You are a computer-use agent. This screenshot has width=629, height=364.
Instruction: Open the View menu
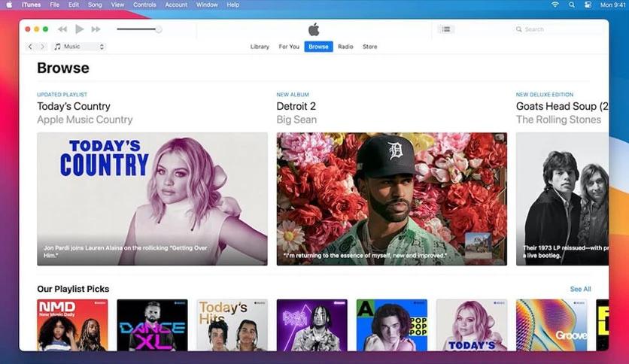click(117, 5)
